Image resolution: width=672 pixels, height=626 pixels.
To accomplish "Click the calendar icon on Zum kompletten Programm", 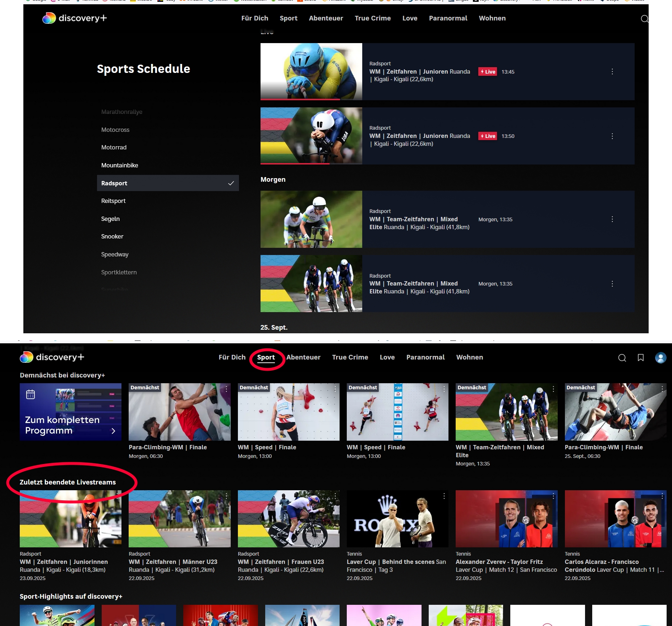I will coord(31,394).
